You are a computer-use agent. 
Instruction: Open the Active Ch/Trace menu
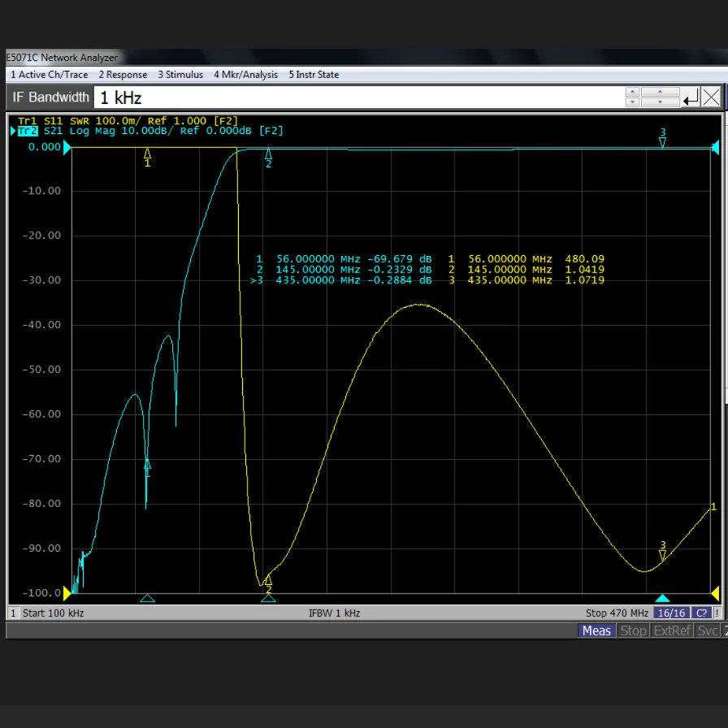pyautogui.click(x=49, y=75)
